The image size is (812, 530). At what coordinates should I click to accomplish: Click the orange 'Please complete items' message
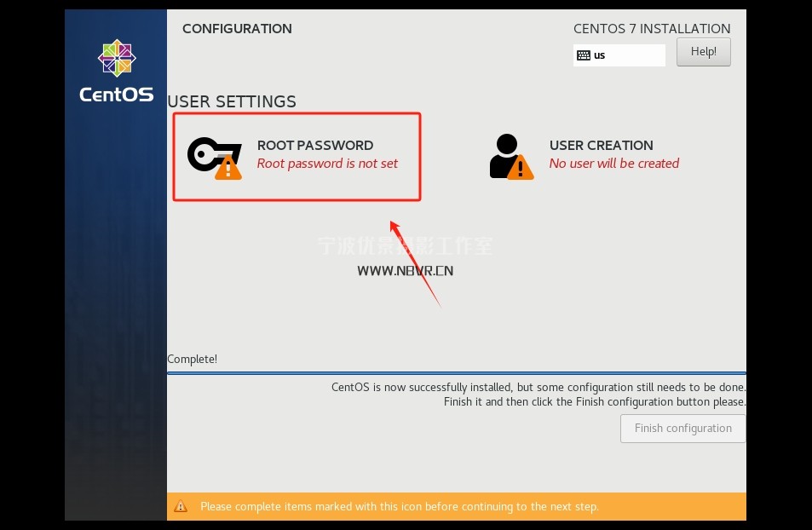pyautogui.click(x=399, y=506)
